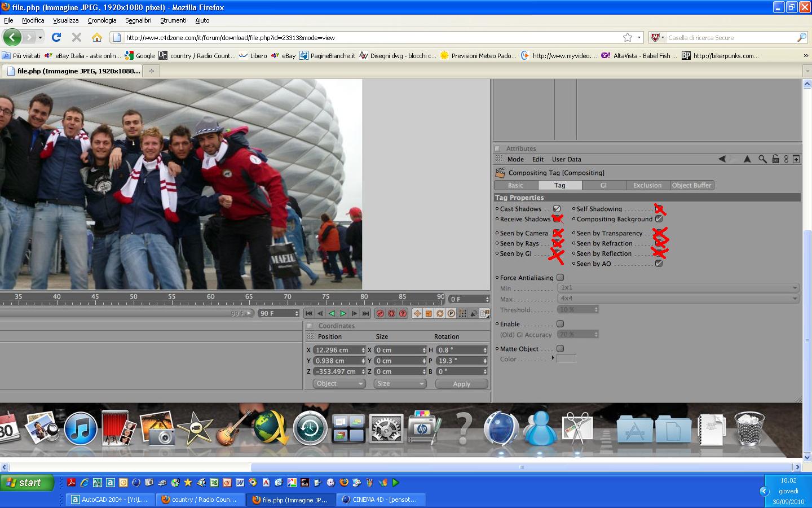812x508 pixels.
Task: Click the Firefox reload page icon
Action: [x=56, y=37]
